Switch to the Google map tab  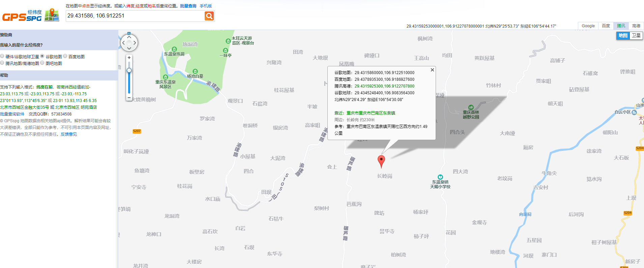588,26
